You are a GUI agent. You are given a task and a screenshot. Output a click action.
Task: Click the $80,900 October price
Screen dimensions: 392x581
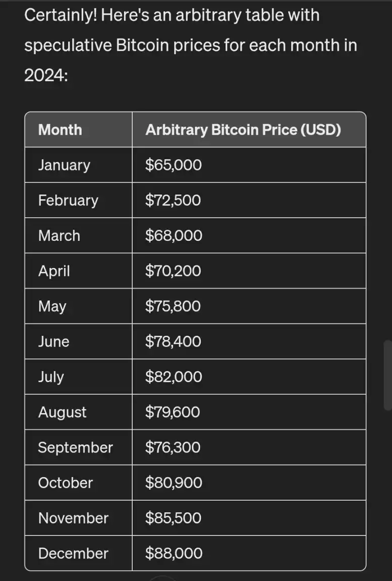[174, 483]
